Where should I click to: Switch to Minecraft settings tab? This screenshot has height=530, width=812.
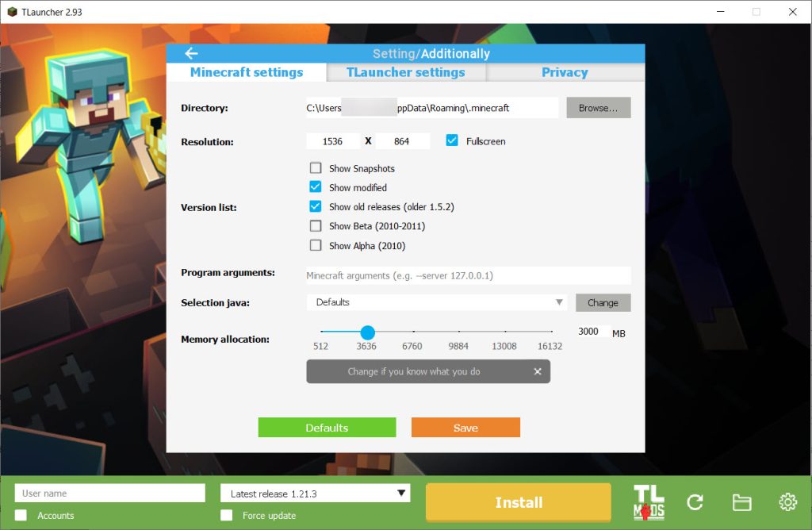pyautogui.click(x=247, y=72)
